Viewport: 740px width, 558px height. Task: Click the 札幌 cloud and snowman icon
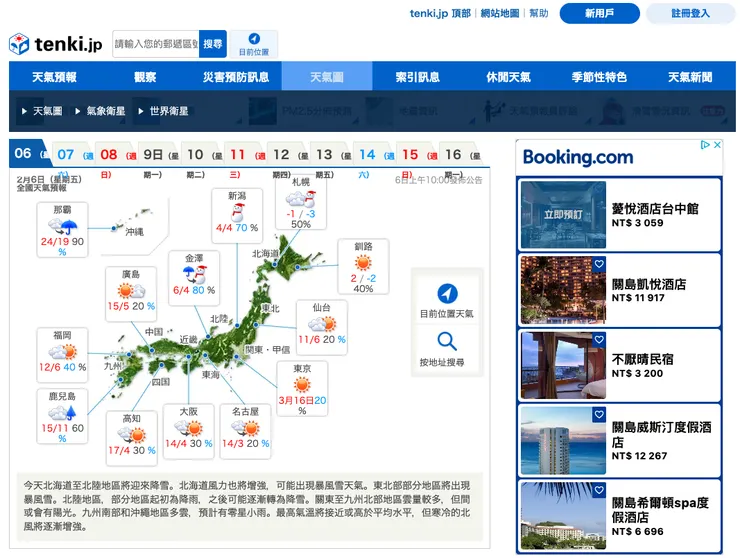[x=301, y=199]
